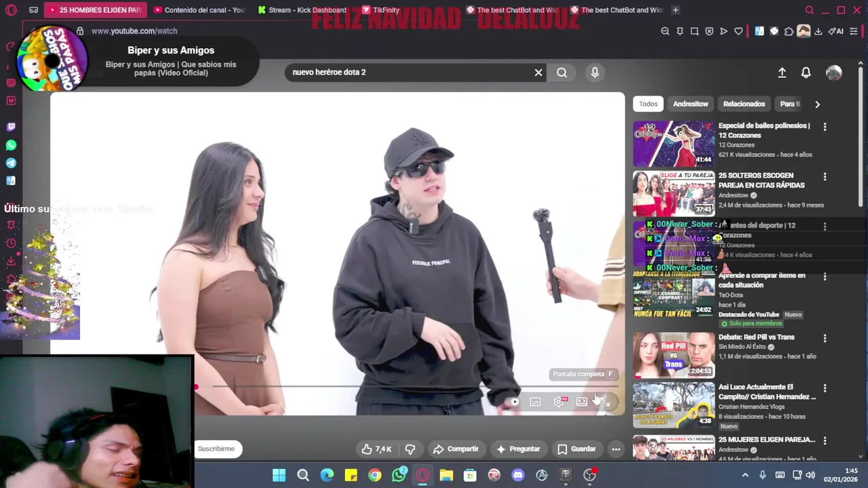Select the Todos filter chip
The width and height of the screenshot is (868, 488).
coord(648,104)
